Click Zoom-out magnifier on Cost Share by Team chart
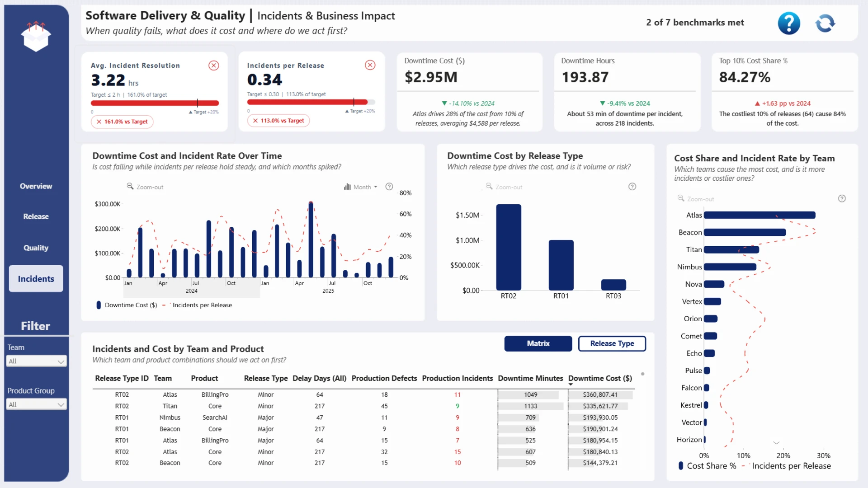The height and width of the screenshot is (488, 868). (681, 198)
